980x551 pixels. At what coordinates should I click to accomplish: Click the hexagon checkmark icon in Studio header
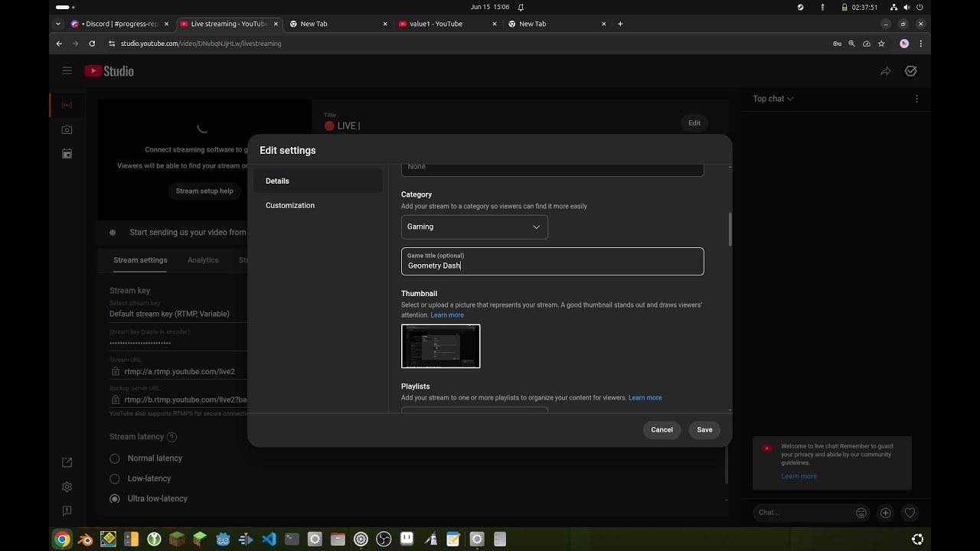point(910,71)
